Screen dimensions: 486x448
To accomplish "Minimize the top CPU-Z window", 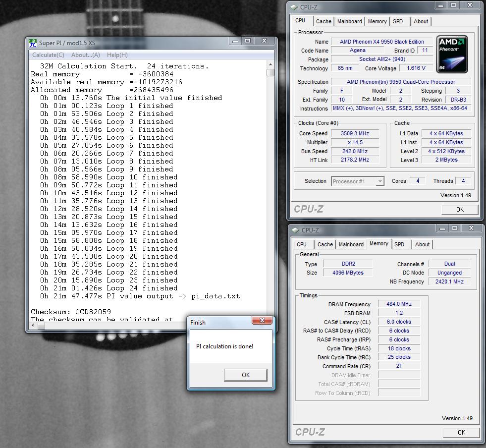I will (441, 5).
